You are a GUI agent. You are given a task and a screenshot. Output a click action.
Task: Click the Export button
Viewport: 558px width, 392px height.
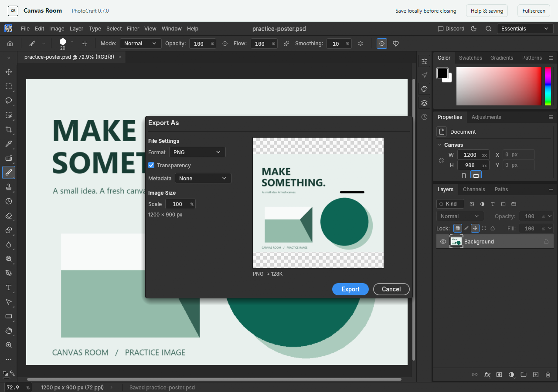[x=350, y=289]
